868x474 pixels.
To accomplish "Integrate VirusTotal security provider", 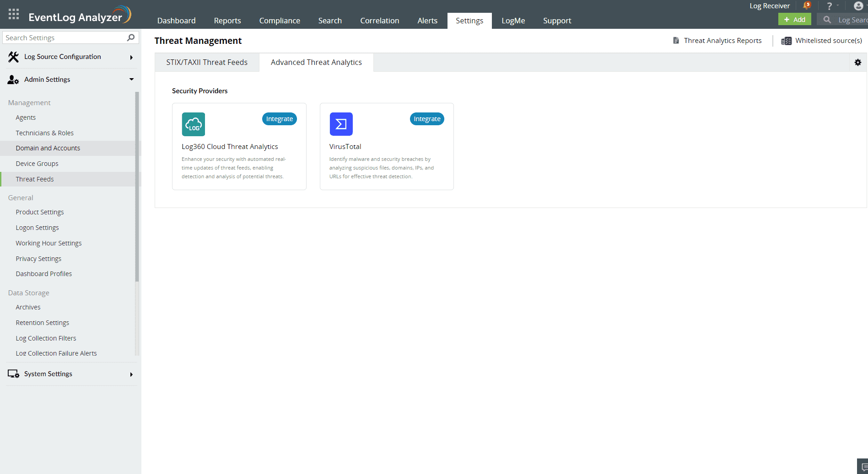I will 426,119.
